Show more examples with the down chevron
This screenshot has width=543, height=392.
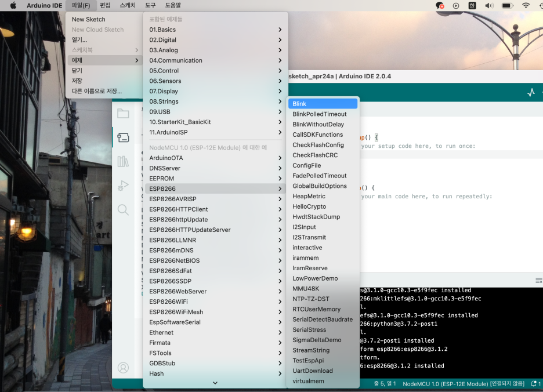215,383
